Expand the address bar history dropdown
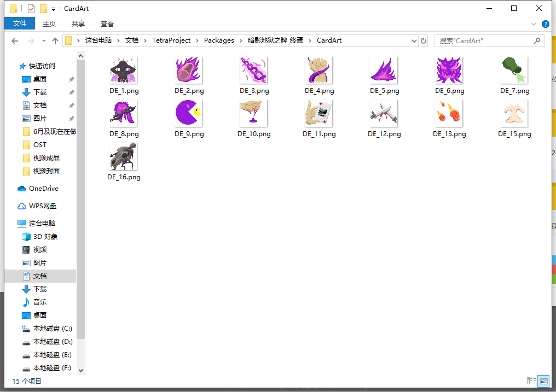The width and height of the screenshot is (556, 392). (x=414, y=40)
